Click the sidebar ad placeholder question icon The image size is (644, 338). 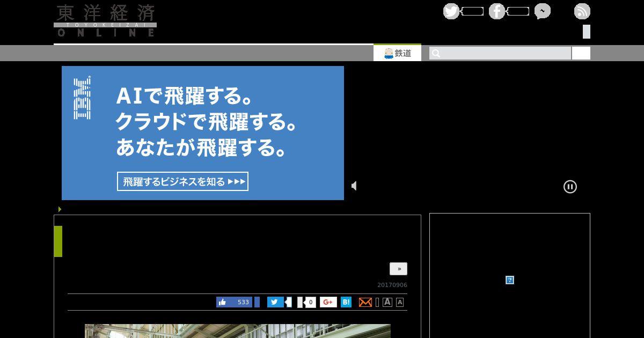coord(510,280)
